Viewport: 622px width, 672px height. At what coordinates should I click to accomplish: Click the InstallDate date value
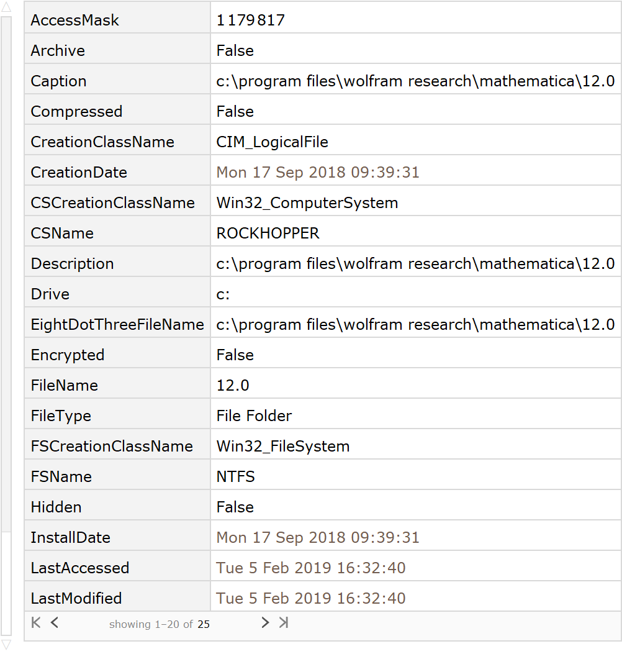(317, 538)
